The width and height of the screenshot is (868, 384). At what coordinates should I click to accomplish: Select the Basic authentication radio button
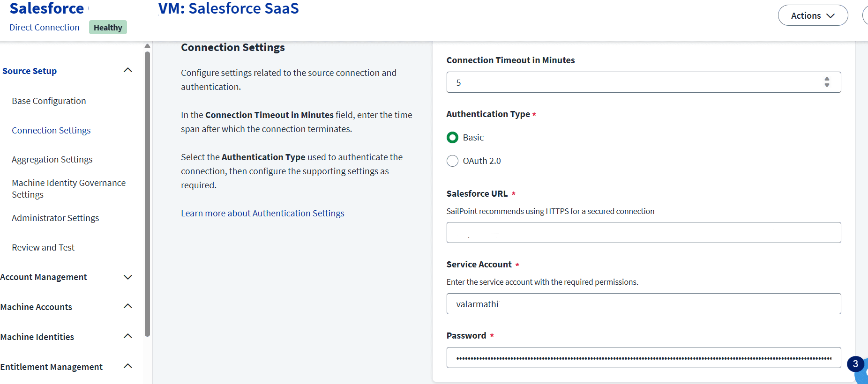pyautogui.click(x=452, y=137)
